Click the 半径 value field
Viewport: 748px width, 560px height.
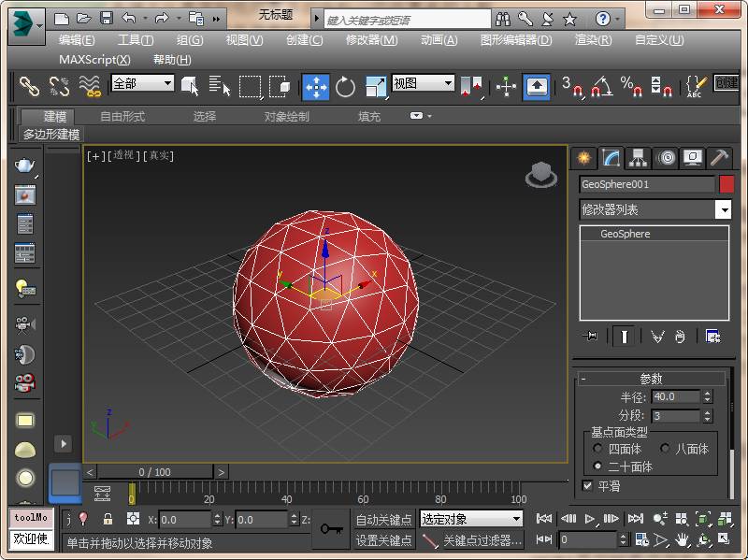tap(675, 396)
